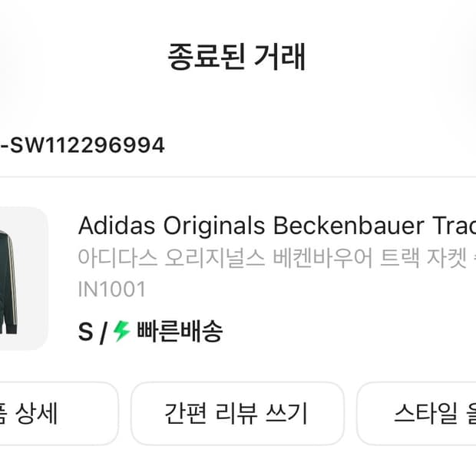Viewport: 476px width, 476px height.
Task: Tap the green lightning fast-delivery icon
Action: (122, 332)
